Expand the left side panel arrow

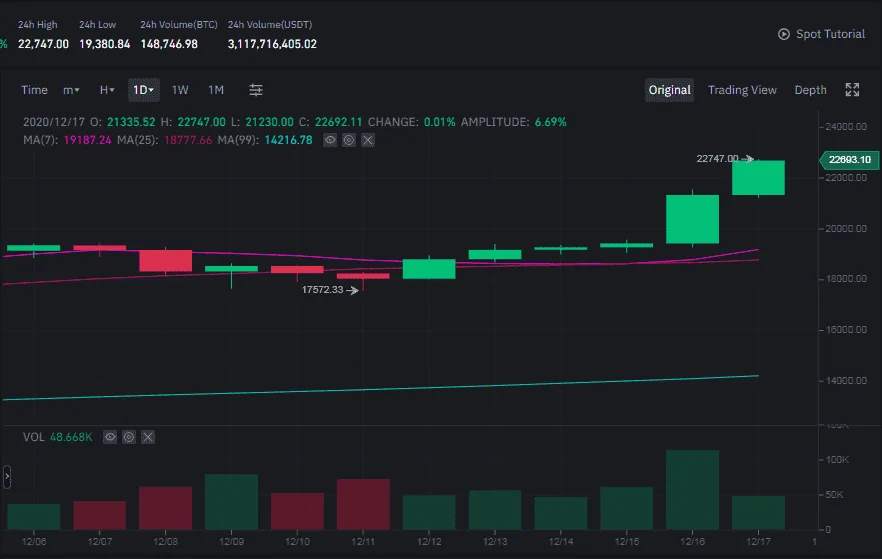click(7, 477)
